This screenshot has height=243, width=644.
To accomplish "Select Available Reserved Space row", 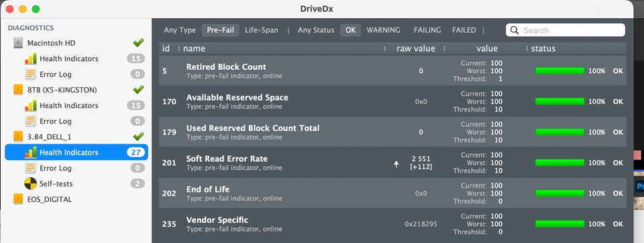I will [x=392, y=101].
